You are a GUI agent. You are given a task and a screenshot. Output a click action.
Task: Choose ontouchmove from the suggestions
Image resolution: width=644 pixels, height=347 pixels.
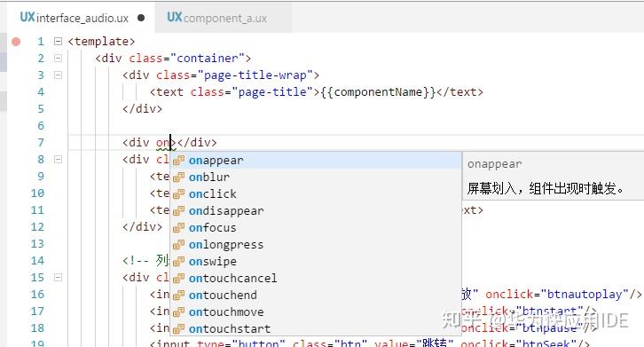point(316,312)
